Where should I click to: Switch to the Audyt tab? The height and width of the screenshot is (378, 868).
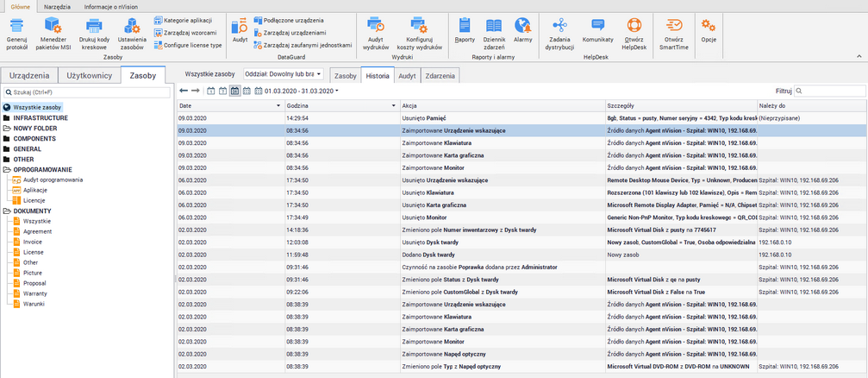pos(407,75)
